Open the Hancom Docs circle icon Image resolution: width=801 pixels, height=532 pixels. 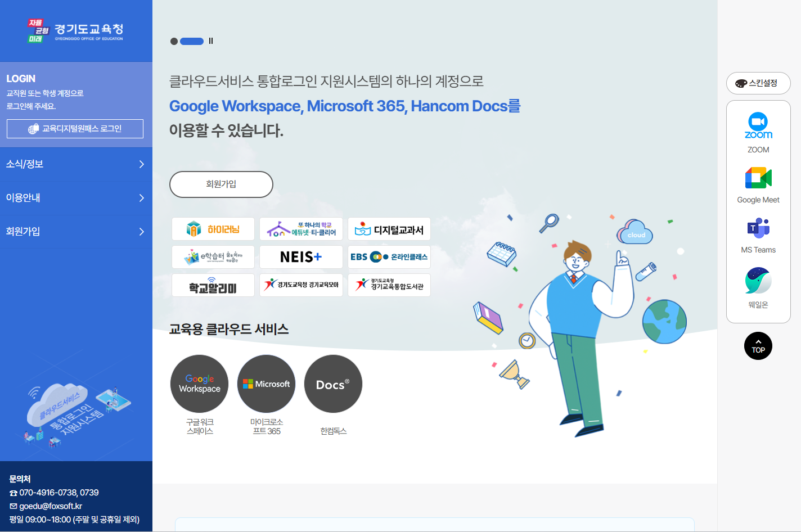pos(333,384)
